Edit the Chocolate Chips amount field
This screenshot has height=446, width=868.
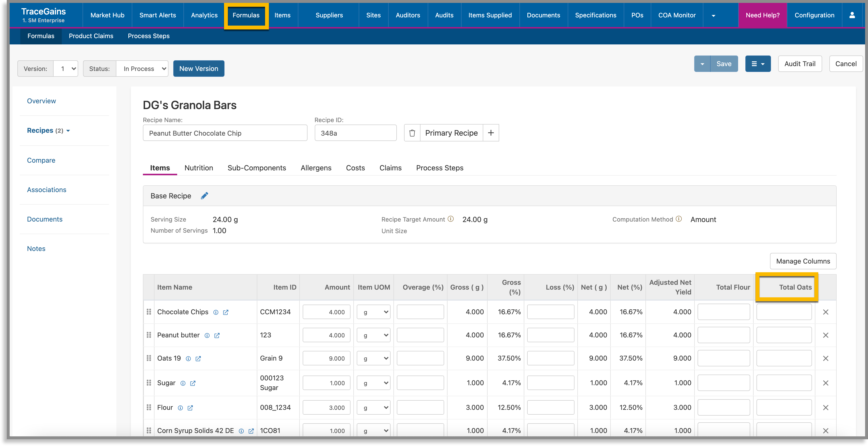click(x=326, y=312)
